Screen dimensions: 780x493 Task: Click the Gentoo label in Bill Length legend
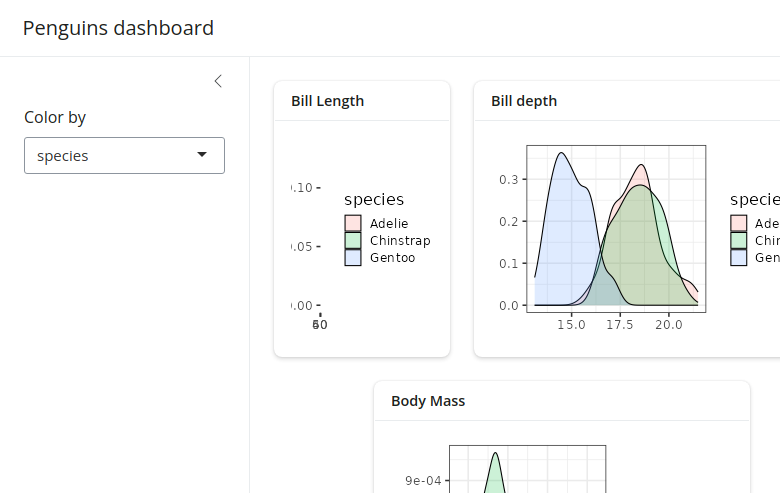392,258
